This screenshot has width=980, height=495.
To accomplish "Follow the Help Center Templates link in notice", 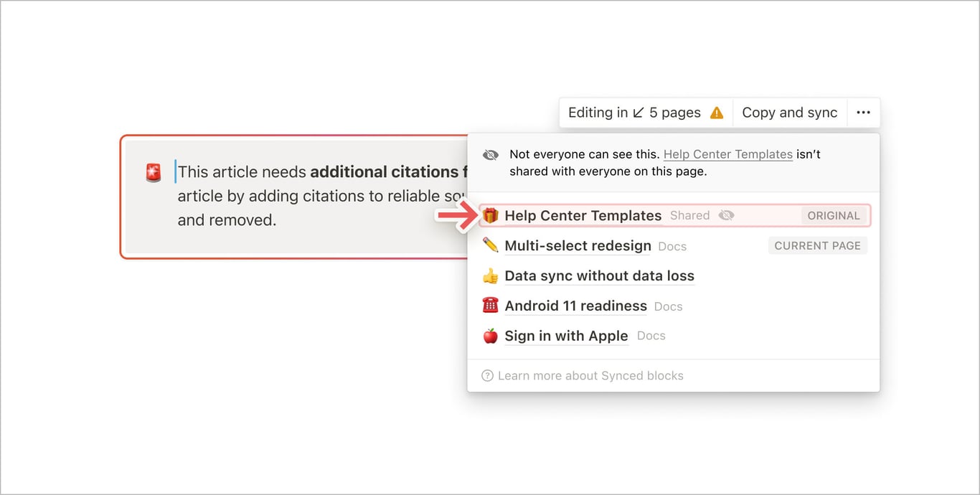I will click(727, 154).
